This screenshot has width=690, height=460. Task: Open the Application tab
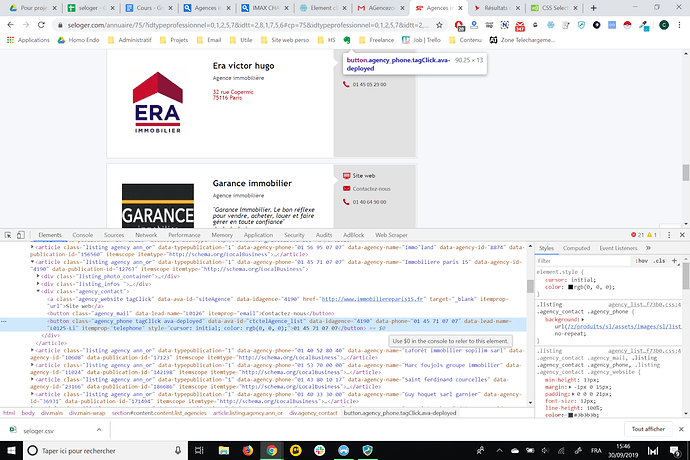coord(258,235)
